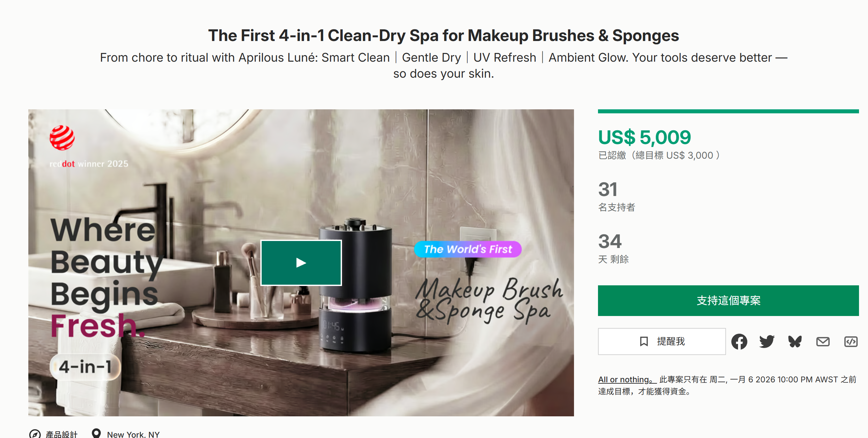This screenshot has height=438, width=868.
Task: Share the project via email icon
Action: coord(823,342)
